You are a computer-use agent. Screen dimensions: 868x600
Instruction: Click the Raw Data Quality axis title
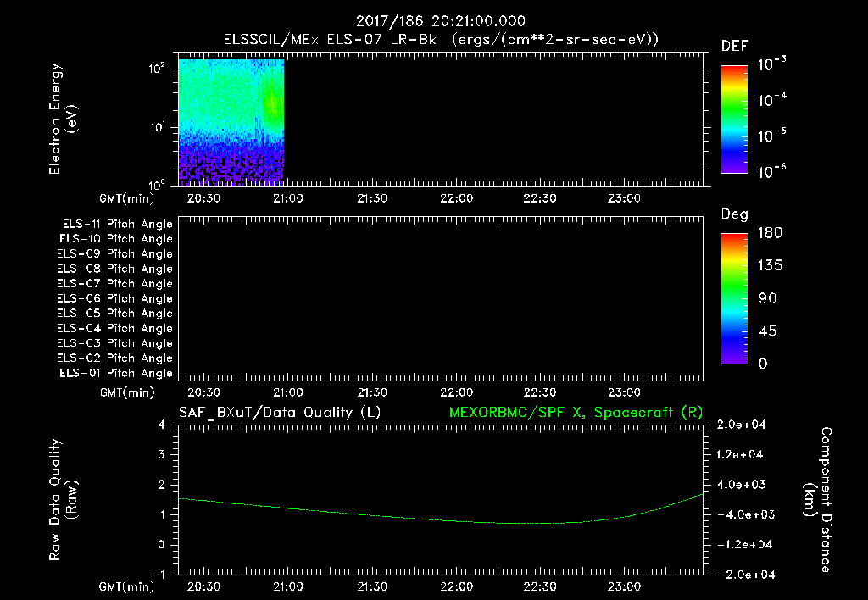tap(64, 500)
